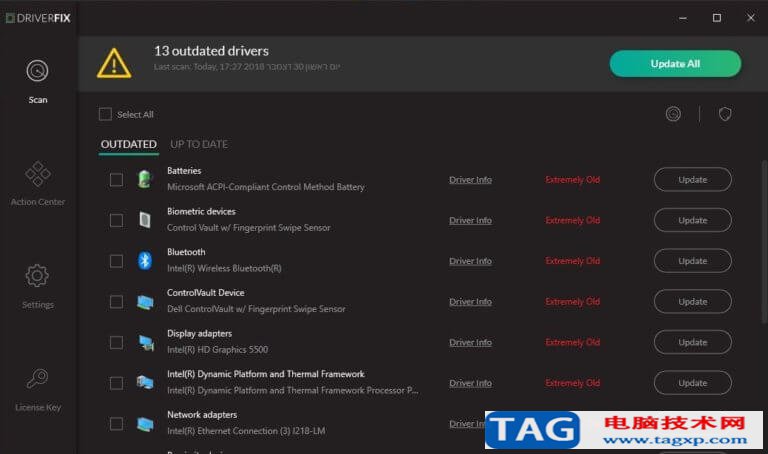Update the Intel Dynamic Platform driver

point(693,383)
